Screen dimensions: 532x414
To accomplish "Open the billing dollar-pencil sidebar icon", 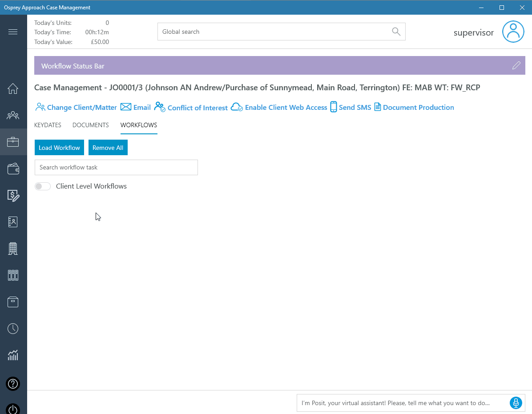I will point(13,195).
